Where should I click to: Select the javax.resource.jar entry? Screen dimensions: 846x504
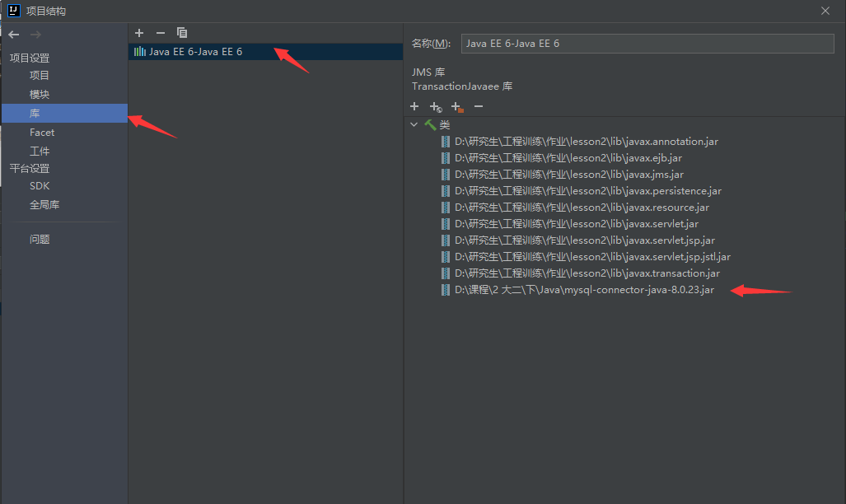pos(582,208)
